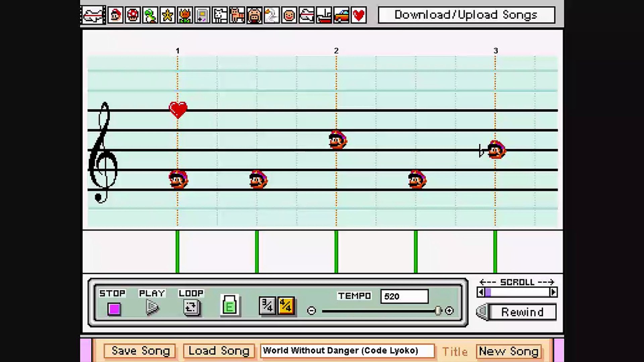Click the left scroll arrow
This screenshot has width=644, height=362.
click(481, 292)
